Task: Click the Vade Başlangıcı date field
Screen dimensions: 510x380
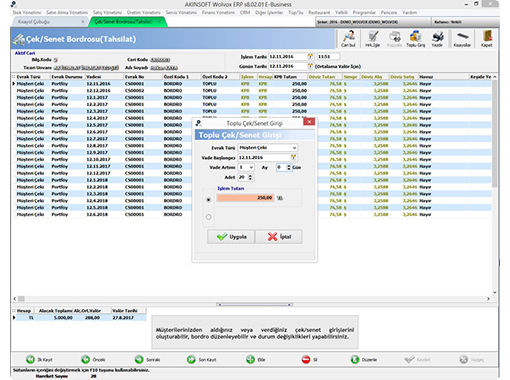Action: click(264, 157)
